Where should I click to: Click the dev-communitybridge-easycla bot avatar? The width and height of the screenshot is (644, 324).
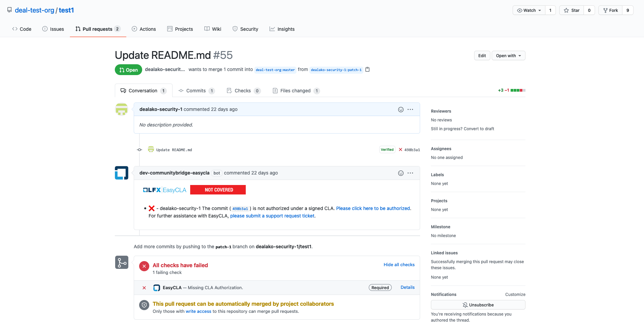pyautogui.click(x=122, y=173)
